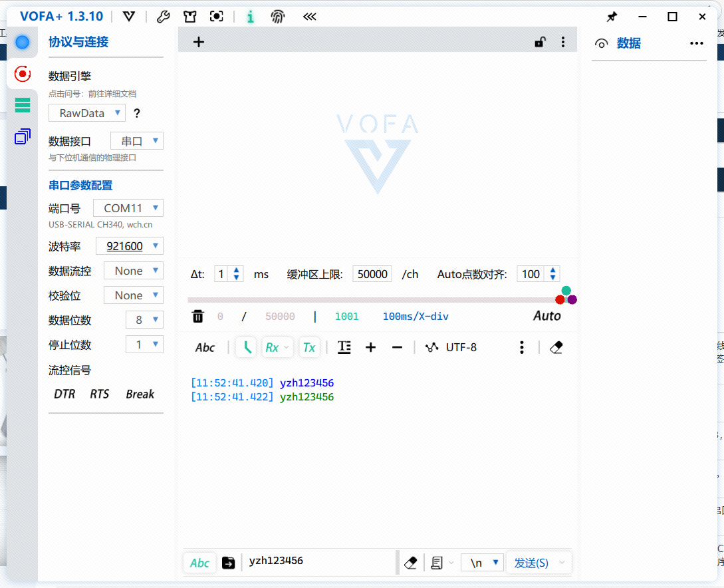
Task: Click the Auto scaling label
Action: point(546,315)
